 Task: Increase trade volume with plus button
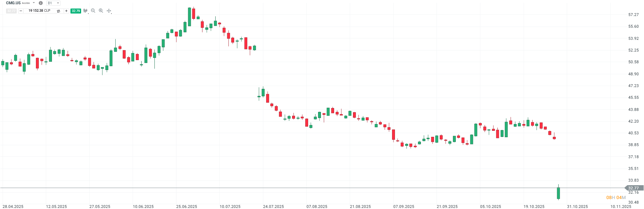click(x=66, y=11)
